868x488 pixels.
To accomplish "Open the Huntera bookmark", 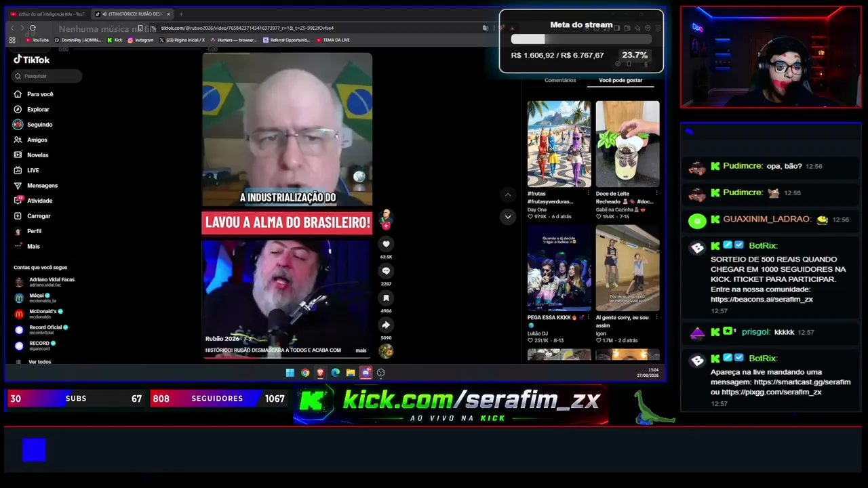I will (233, 40).
